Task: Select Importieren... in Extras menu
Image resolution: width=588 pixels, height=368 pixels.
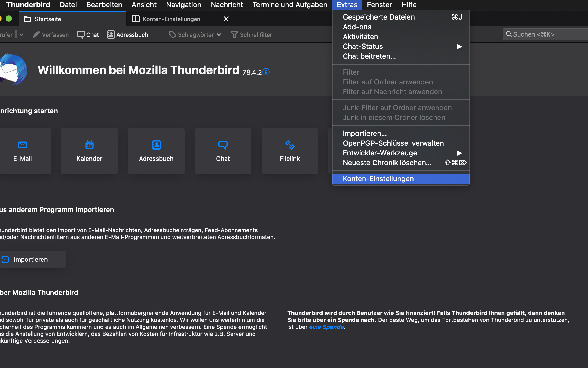Action: pos(401,133)
